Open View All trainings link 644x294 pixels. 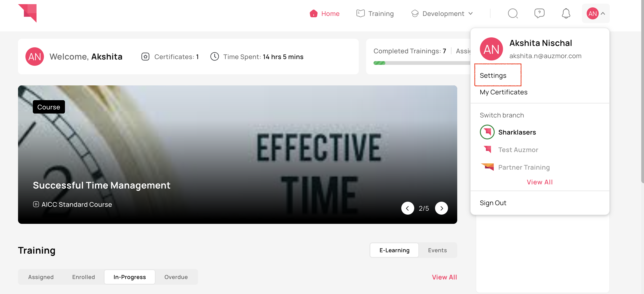pos(444,277)
